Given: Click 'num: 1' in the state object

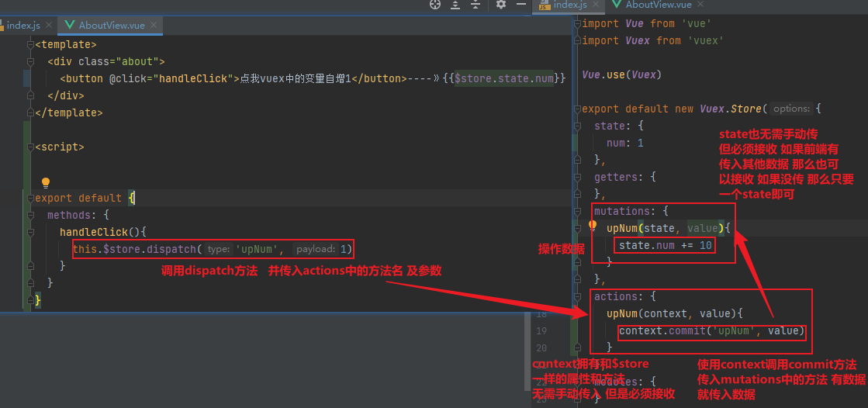Looking at the screenshot, I should pos(624,143).
